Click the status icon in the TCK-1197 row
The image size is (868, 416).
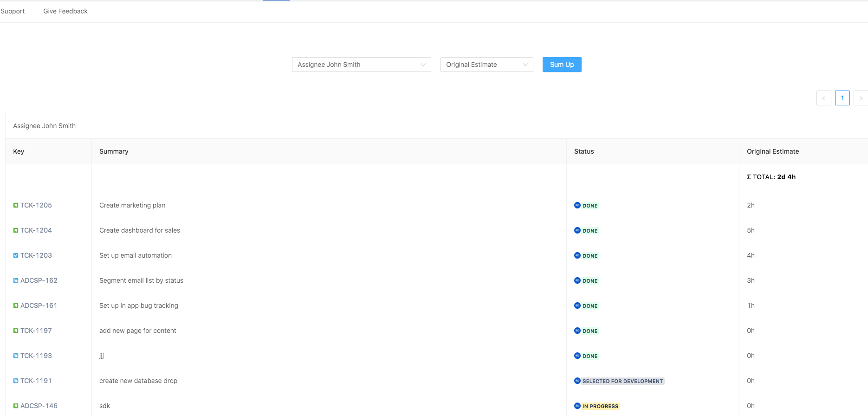point(577,331)
